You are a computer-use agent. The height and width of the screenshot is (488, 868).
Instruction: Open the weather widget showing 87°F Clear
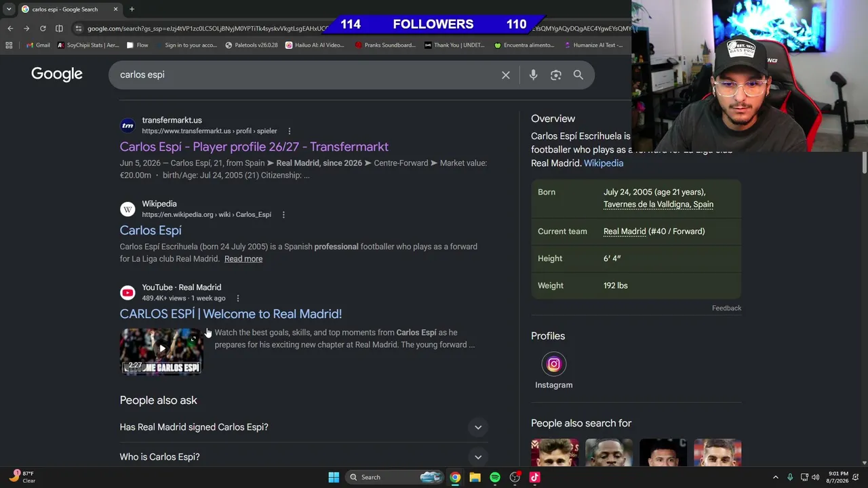click(22, 477)
